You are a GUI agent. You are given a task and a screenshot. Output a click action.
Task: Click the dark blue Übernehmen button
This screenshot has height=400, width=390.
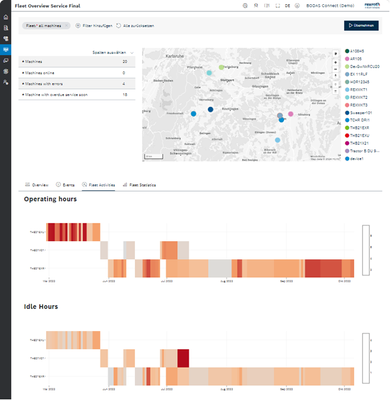(361, 25)
